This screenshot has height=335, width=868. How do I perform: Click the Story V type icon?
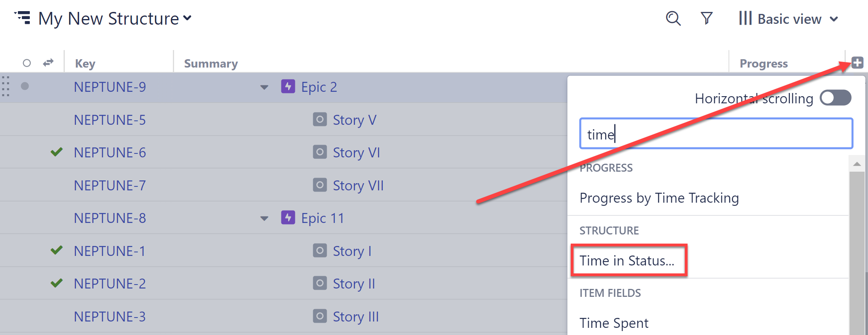(320, 120)
